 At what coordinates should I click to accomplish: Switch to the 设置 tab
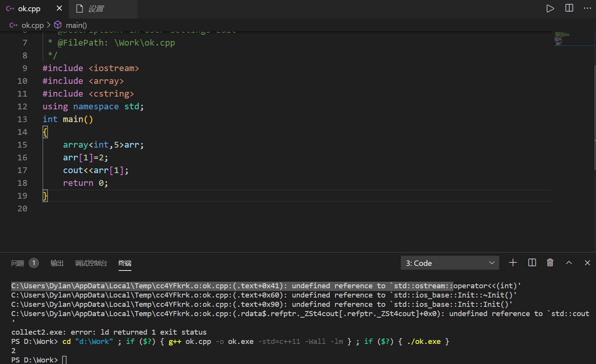click(103, 9)
